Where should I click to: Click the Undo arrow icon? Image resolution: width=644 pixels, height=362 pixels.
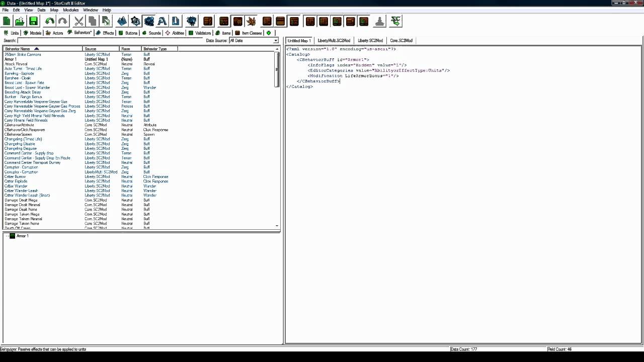click(49, 21)
